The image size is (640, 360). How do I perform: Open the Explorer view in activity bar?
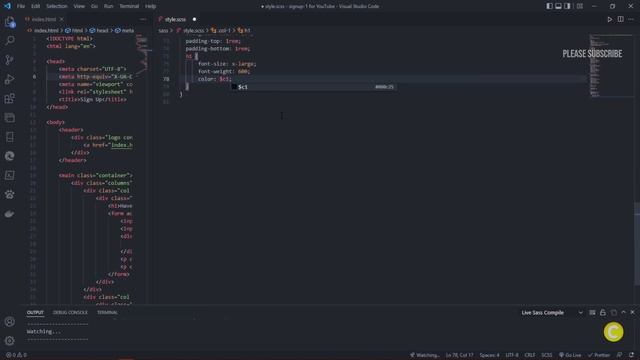click(x=9, y=22)
